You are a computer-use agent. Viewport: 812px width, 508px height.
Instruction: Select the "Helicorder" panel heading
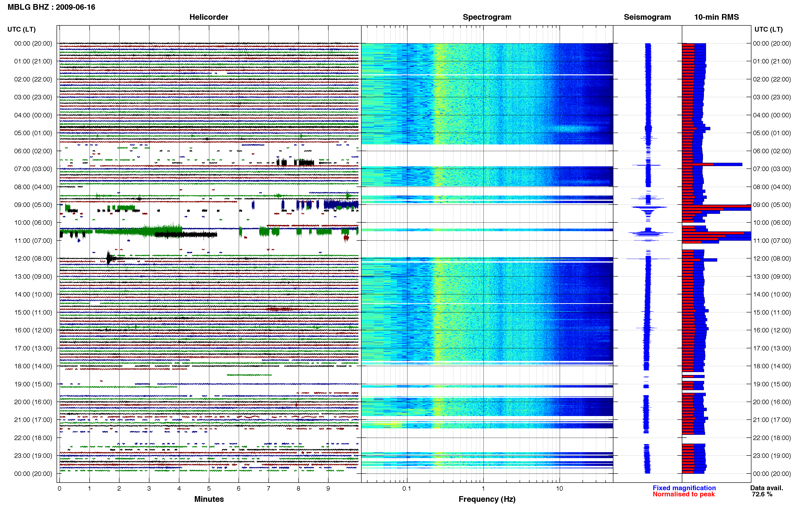[209, 17]
